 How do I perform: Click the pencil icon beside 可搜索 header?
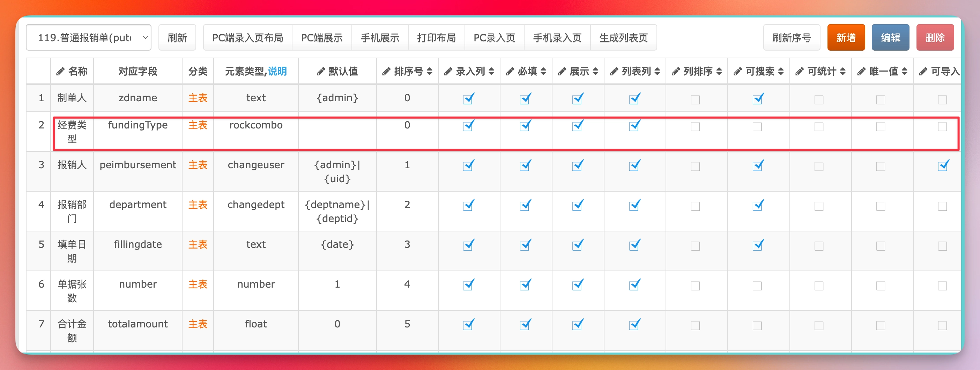click(738, 71)
